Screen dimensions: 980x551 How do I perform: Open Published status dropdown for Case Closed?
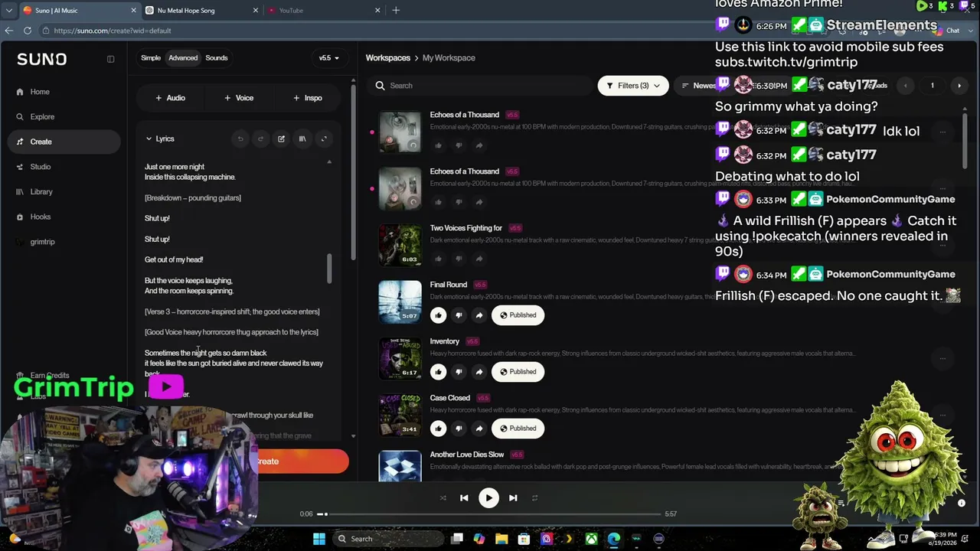point(518,429)
